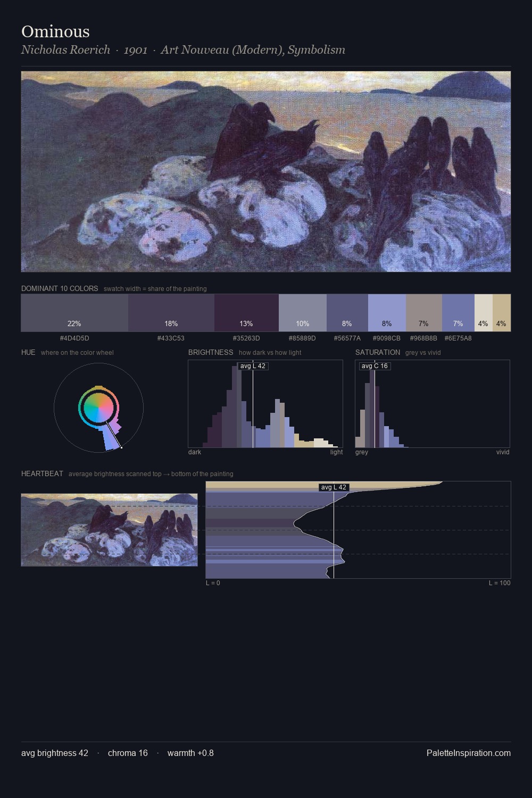Click the 'dark' brightness axis label
Viewport: 532px width, 798px height.
tap(195, 452)
